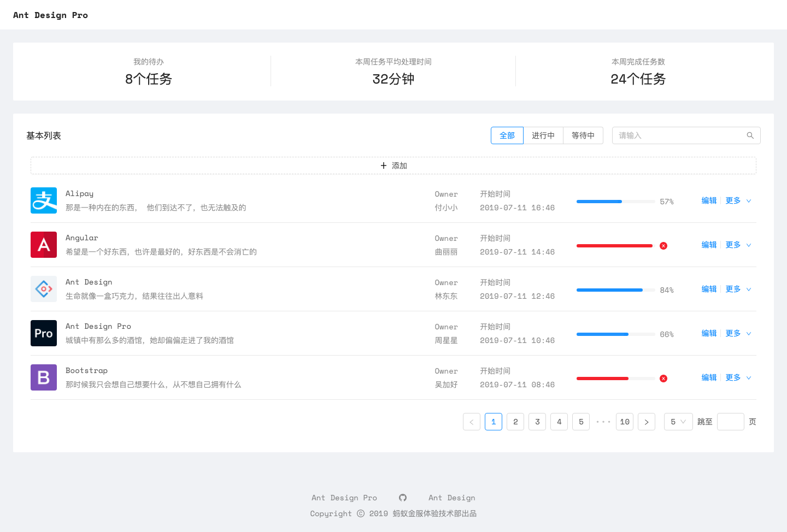Expand 更多 menu for Alipay row
The image size is (787, 532).
coord(738,200)
